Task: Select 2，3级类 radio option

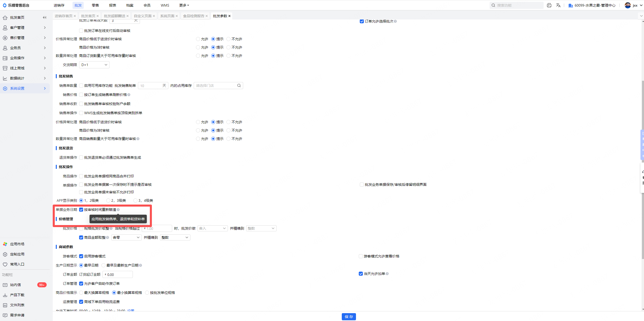Action: [x=108, y=200]
